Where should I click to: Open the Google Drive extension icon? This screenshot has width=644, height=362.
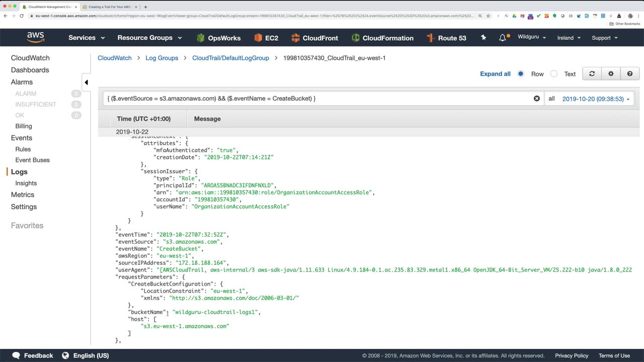coord(514,16)
